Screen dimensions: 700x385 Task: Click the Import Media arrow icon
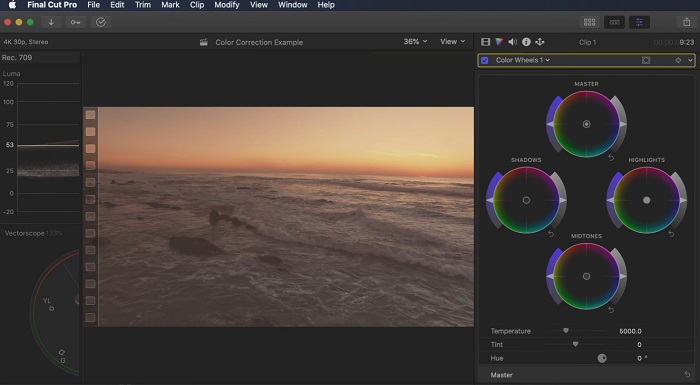tap(51, 22)
